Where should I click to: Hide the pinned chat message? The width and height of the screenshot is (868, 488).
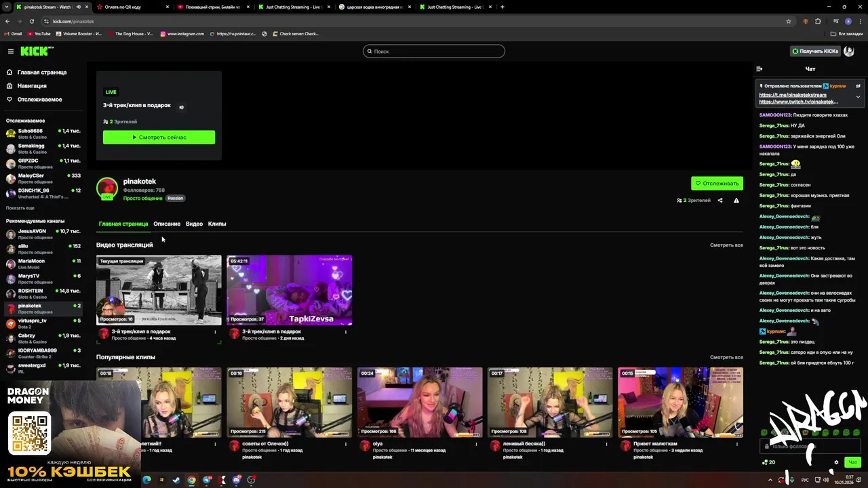[858, 86]
